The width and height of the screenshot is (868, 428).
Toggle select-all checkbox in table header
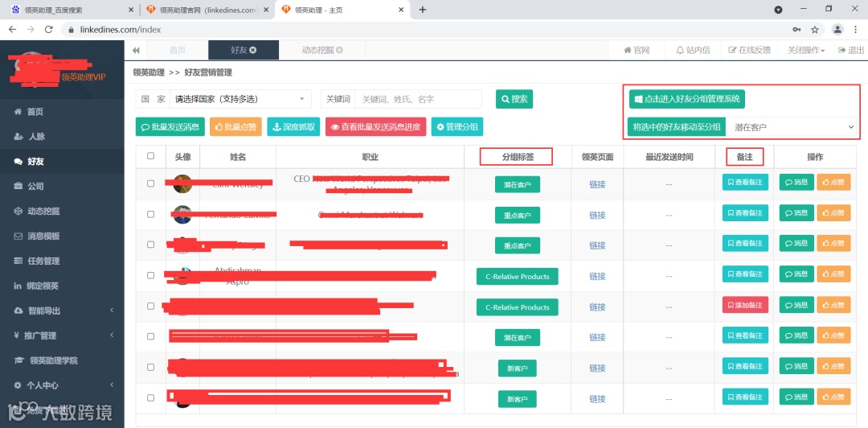click(x=150, y=156)
